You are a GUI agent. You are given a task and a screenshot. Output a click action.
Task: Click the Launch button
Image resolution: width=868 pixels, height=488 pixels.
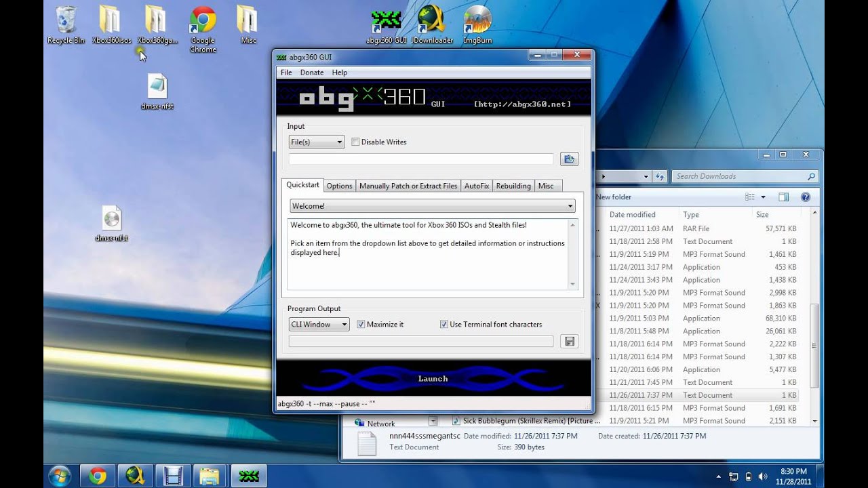(x=433, y=379)
